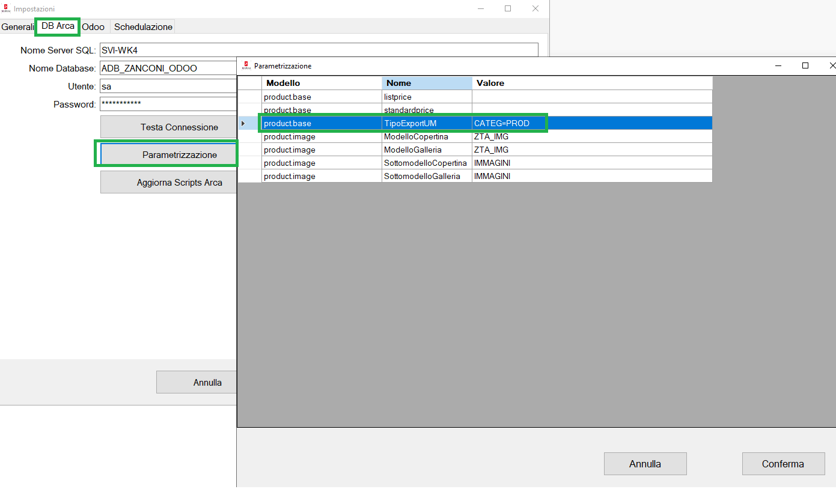The image size is (836, 504).
Task: Click Annulla in the Parametrizzazione dialog
Action: tap(645, 464)
